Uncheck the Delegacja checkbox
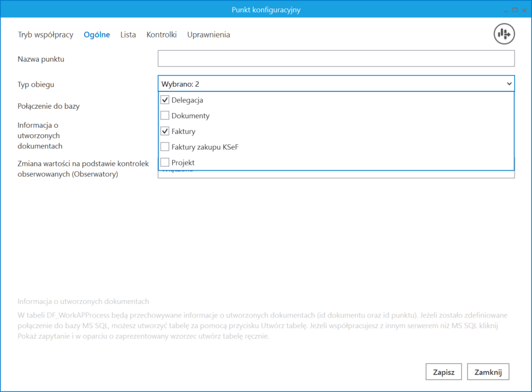 click(x=165, y=100)
